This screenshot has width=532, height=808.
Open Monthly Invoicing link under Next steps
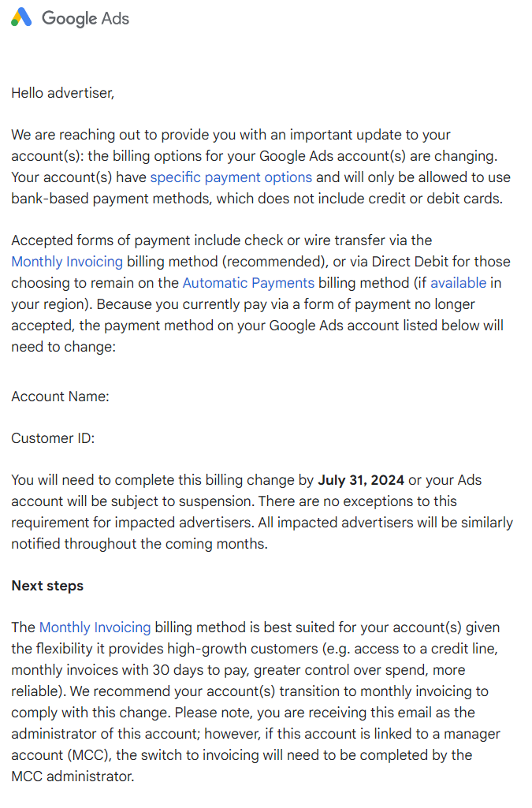95,628
